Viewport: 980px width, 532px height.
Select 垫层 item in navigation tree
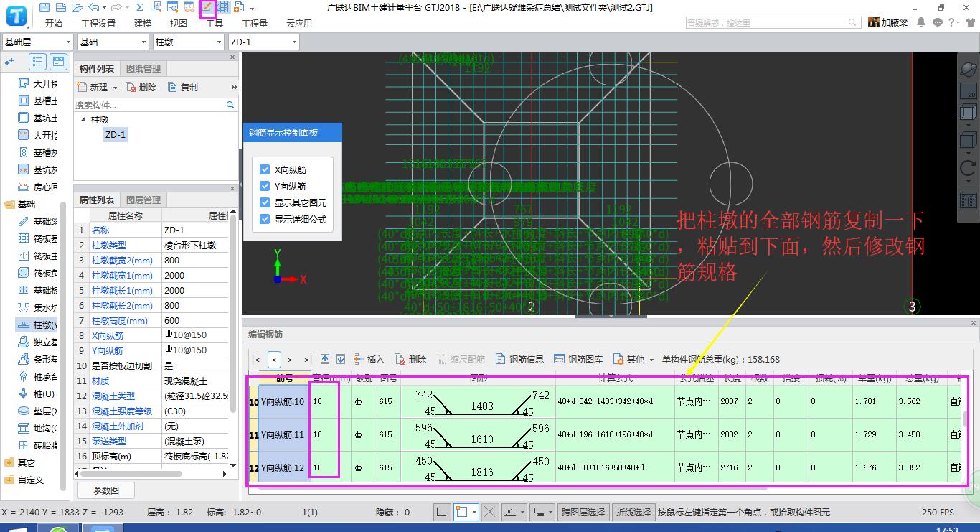[39, 411]
